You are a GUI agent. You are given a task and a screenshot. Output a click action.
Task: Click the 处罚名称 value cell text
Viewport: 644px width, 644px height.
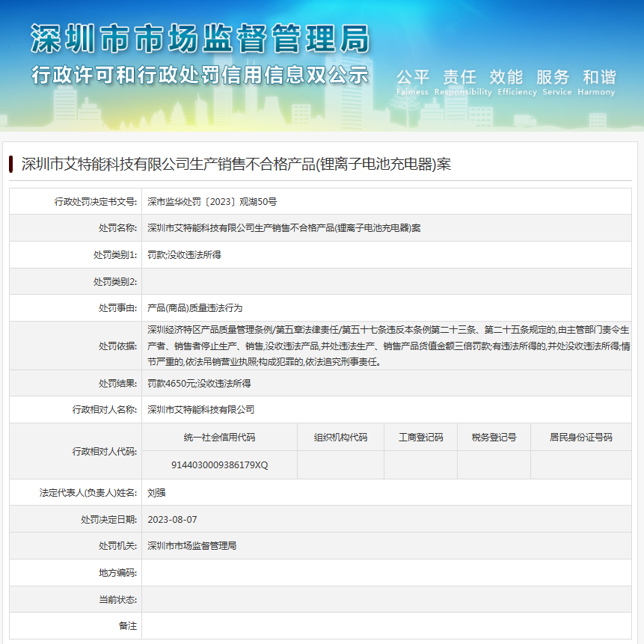pos(283,228)
